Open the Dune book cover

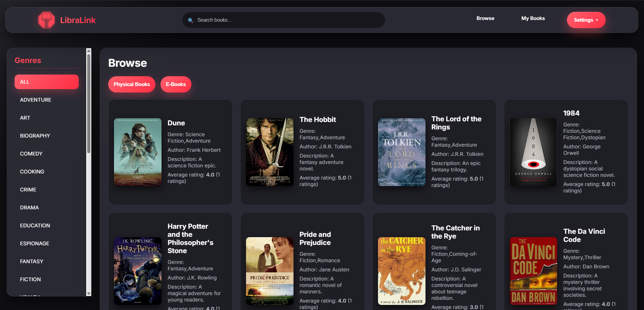(138, 152)
